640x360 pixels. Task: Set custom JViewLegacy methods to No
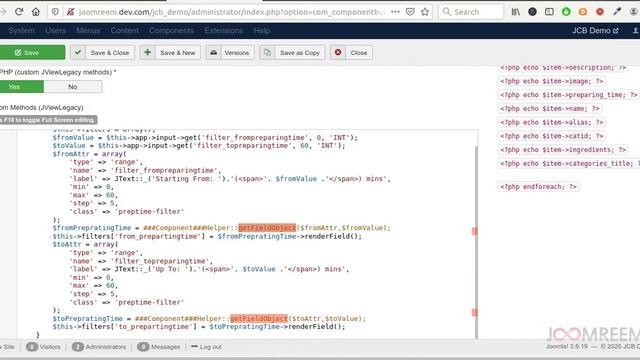pyautogui.click(x=73, y=87)
